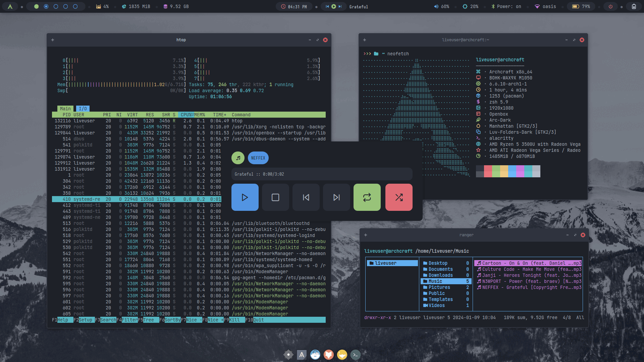Toggle repeat mode with green button

coord(367,197)
